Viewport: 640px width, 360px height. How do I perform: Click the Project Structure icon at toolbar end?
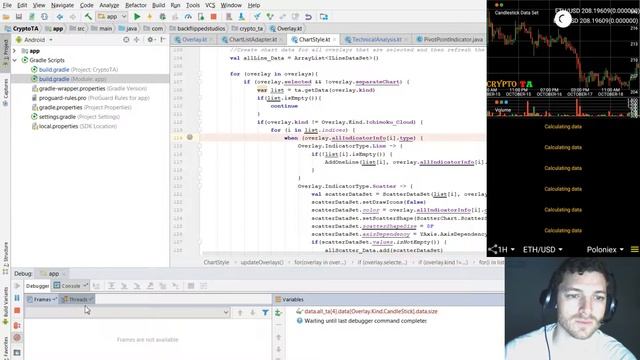click(x=324, y=17)
